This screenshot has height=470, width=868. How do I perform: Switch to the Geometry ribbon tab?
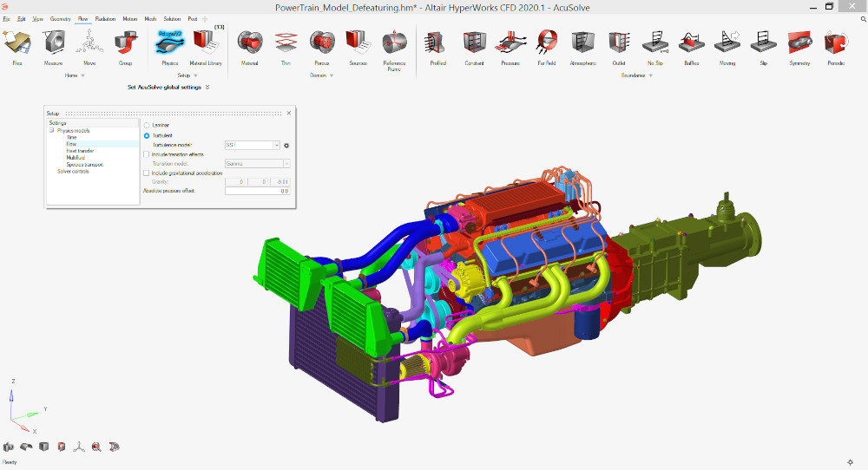(61, 19)
